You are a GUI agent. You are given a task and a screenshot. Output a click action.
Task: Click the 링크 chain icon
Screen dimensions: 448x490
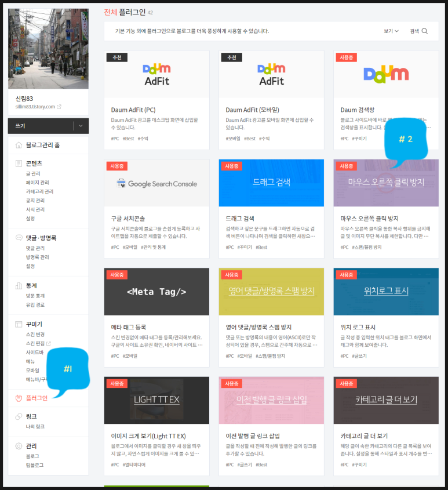coord(19,416)
